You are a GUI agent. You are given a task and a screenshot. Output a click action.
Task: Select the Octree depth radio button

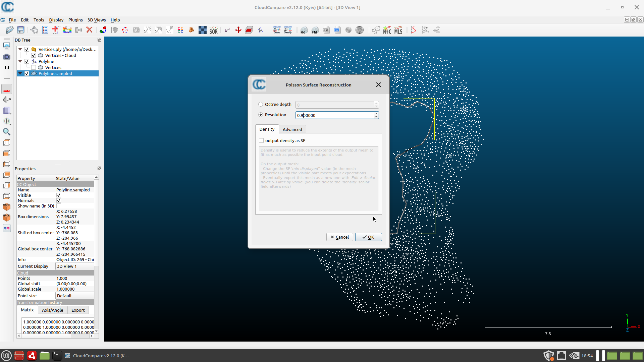[x=261, y=104]
